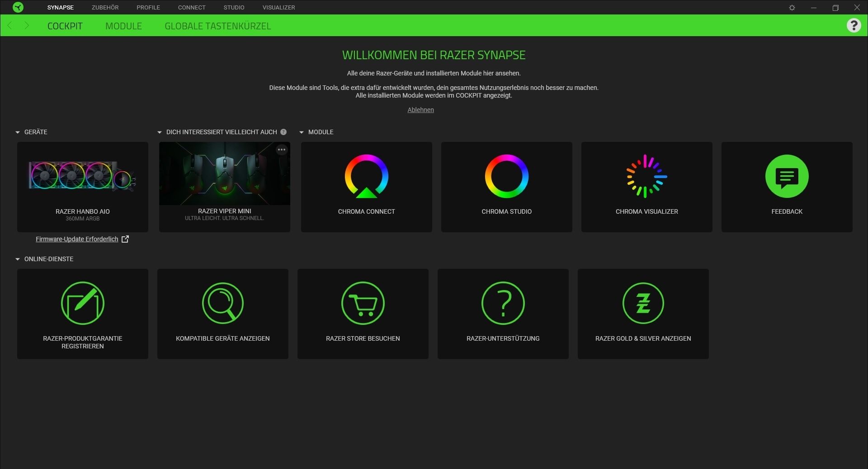Screen dimensions: 868x469
Task: Collapse the Geräte section
Action: (18, 132)
